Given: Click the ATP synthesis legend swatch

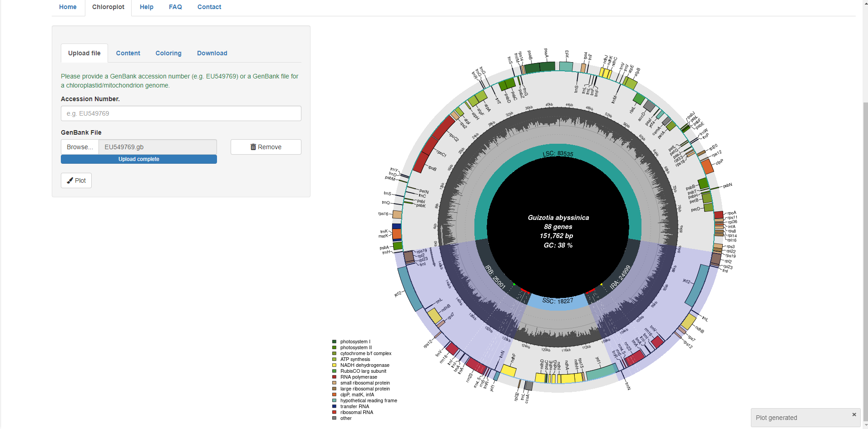Looking at the screenshot, I should (x=334, y=359).
